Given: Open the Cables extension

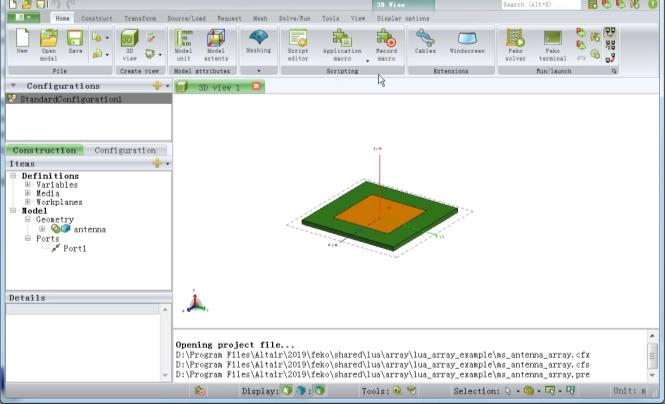Looking at the screenshot, I should pos(425,41).
